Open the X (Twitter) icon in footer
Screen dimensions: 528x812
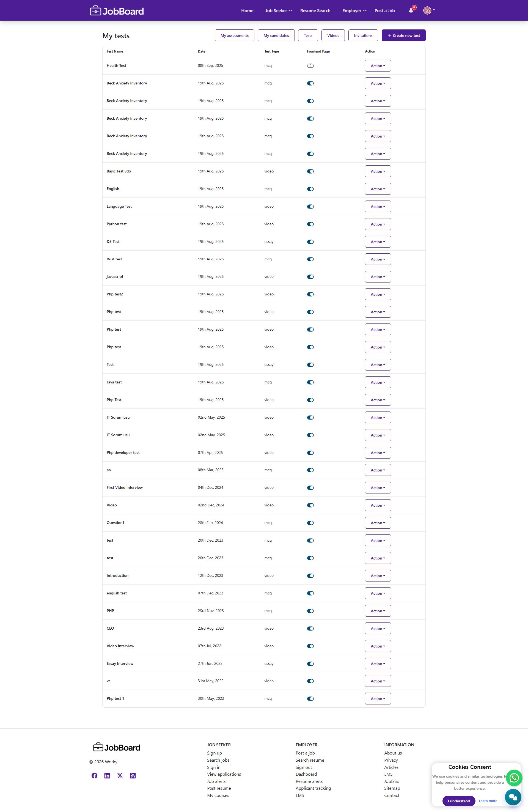120,775
